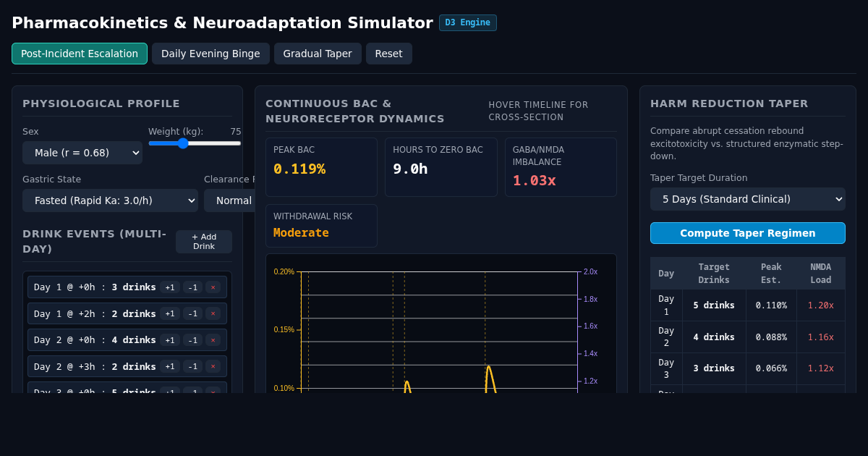
Task: Decrement drinks for Day 1 @ +0h
Action: [192, 287]
